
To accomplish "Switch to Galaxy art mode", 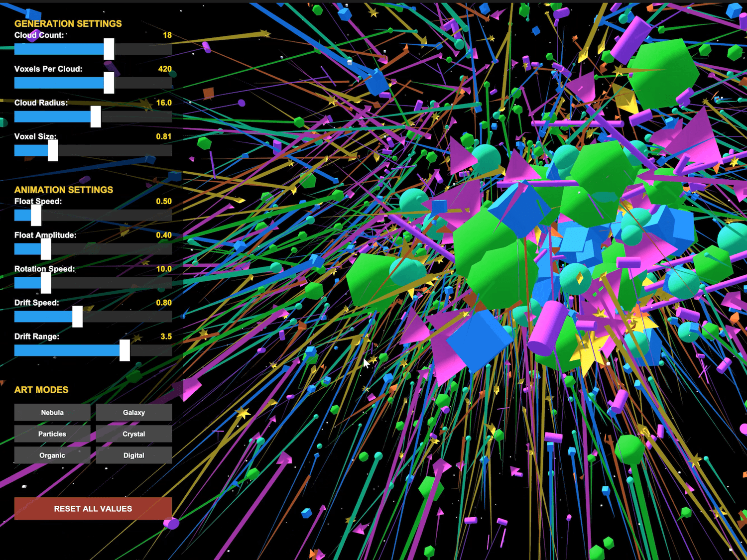I will coord(134,413).
